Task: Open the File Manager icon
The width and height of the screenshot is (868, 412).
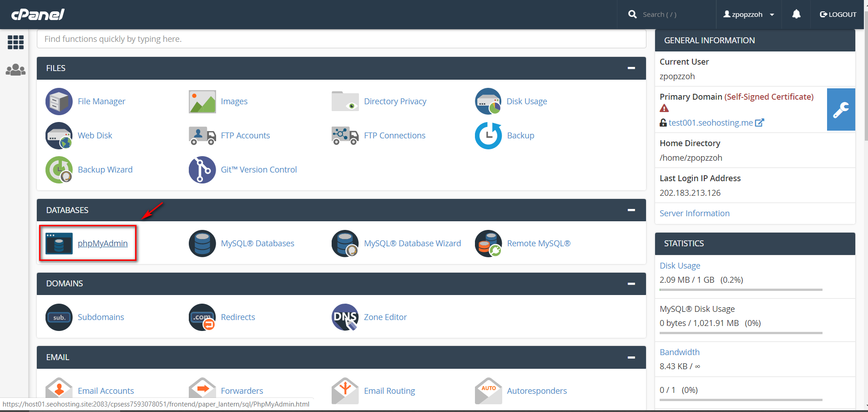Action: click(59, 102)
